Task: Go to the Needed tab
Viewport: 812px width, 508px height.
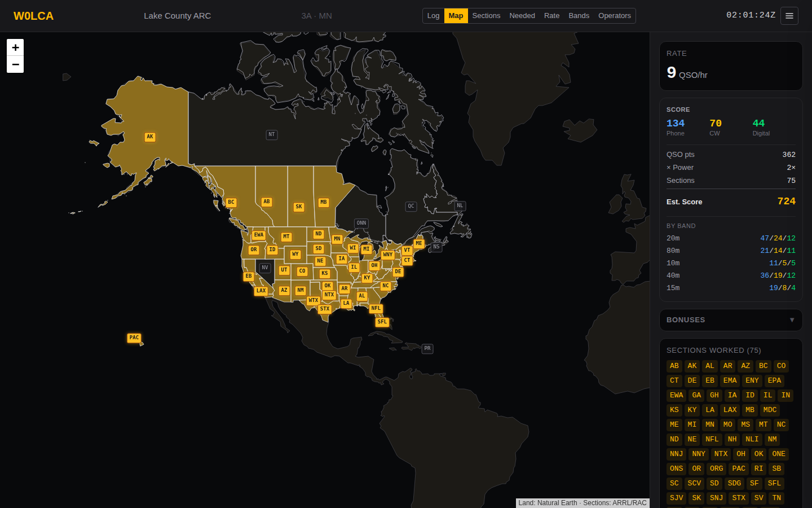Action: pos(522,16)
